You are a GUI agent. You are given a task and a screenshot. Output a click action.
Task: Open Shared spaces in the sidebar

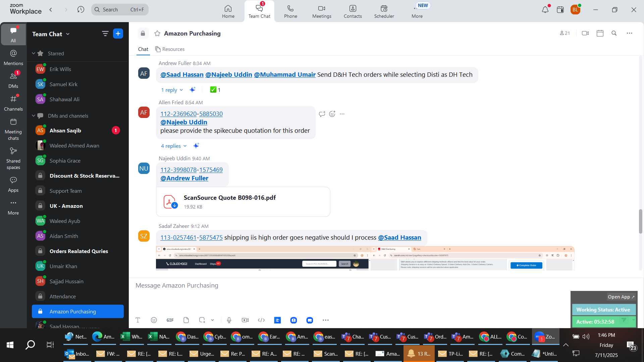point(13,159)
